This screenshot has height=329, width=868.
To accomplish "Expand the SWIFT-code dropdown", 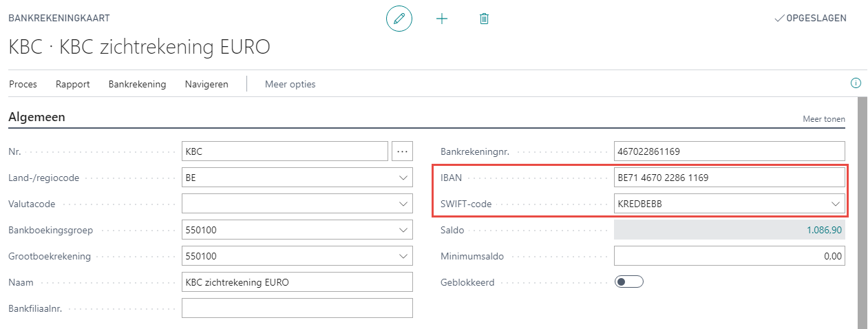I will click(835, 204).
